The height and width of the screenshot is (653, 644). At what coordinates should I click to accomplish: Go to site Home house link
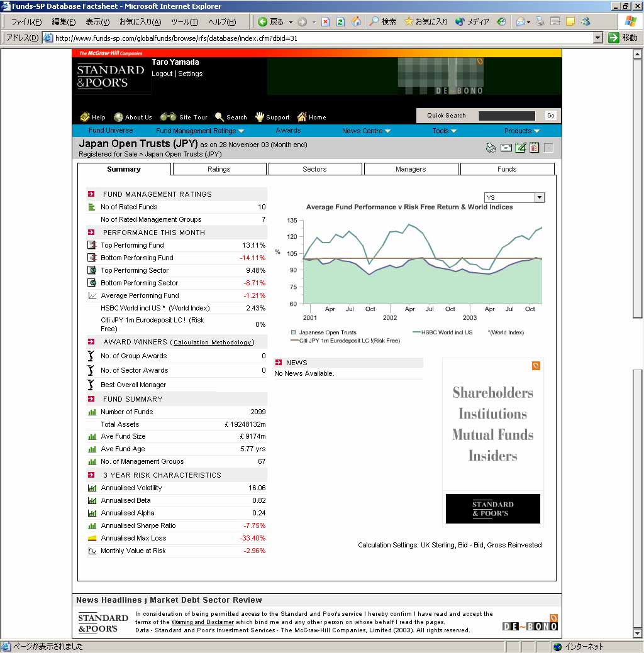312,117
